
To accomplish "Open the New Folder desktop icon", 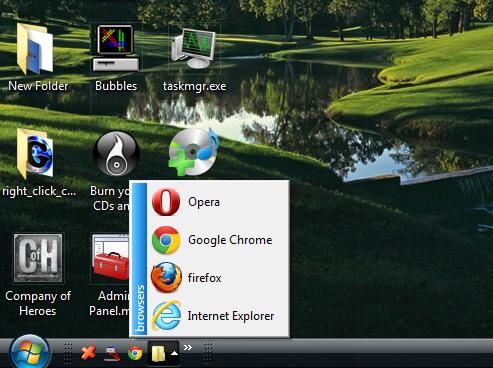I will pyautogui.click(x=35, y=49).
